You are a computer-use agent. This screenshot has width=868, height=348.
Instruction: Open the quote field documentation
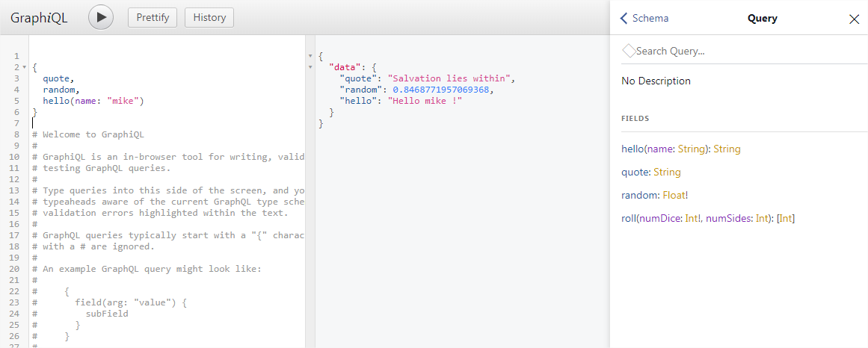(x=635, y=172)
